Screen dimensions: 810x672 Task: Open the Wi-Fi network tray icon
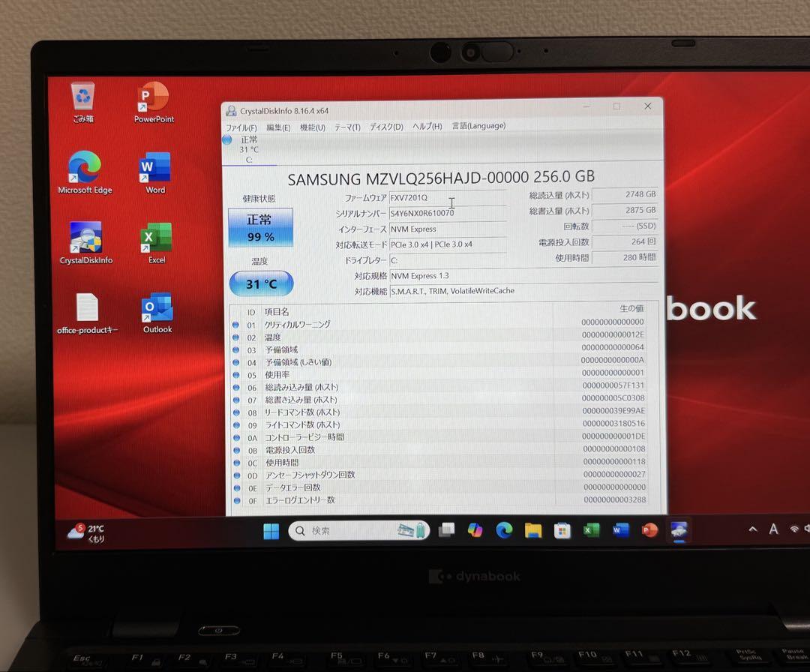pyautogui.click(x=794, y=529)
